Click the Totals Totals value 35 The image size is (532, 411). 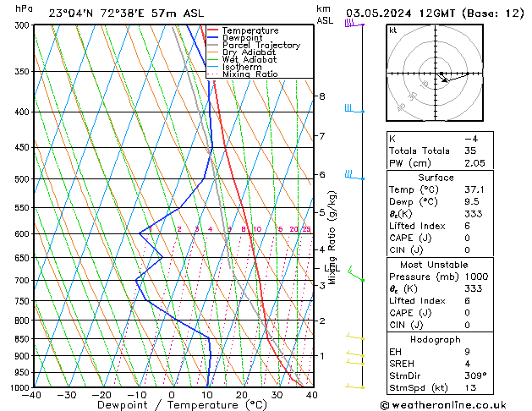(470, 151)
